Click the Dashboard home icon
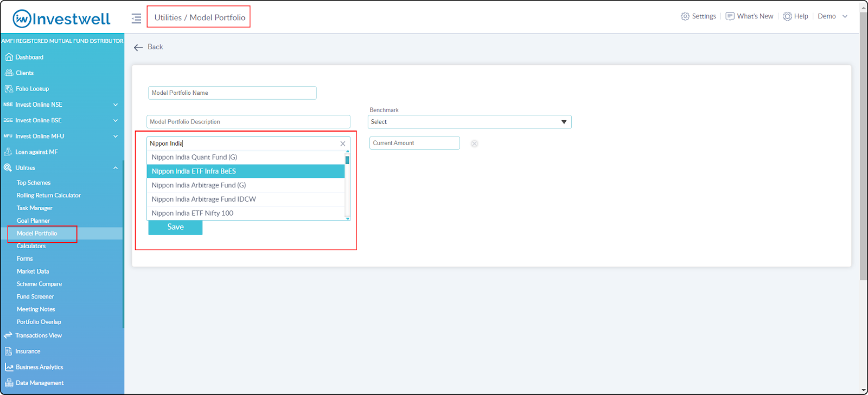868x395 pixels. pos(9,57)
